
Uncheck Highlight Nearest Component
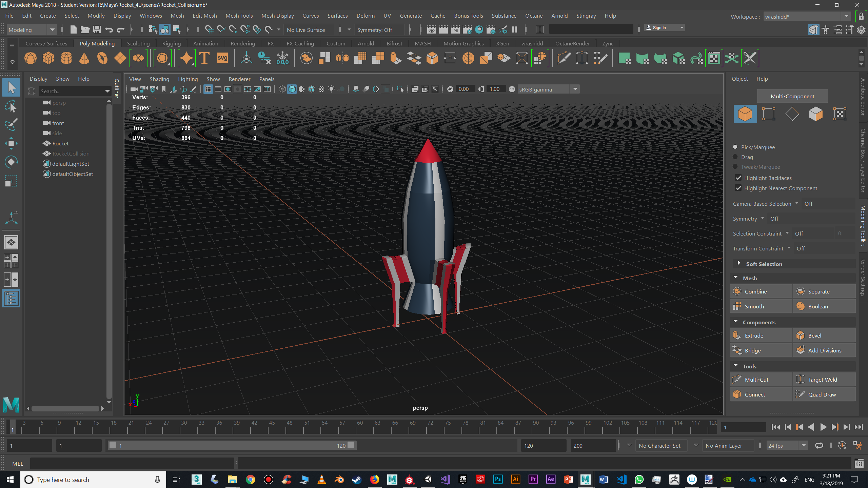point(738,188)
